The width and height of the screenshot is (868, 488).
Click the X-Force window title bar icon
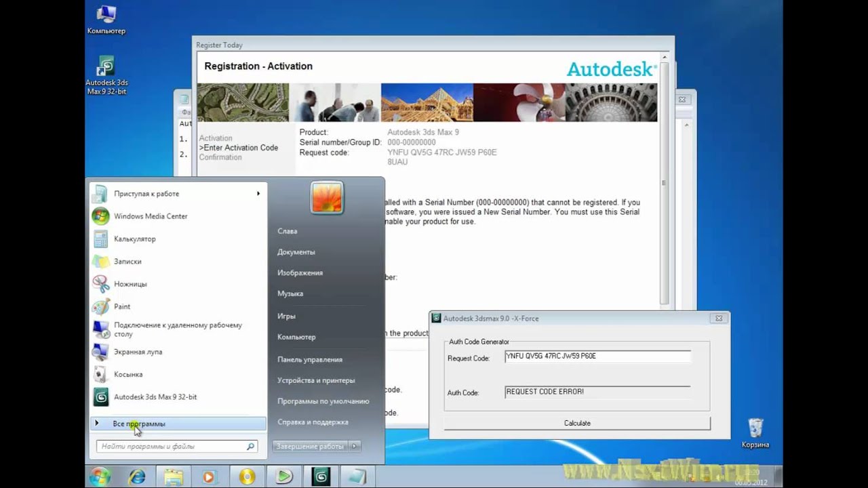click(437, 318)
